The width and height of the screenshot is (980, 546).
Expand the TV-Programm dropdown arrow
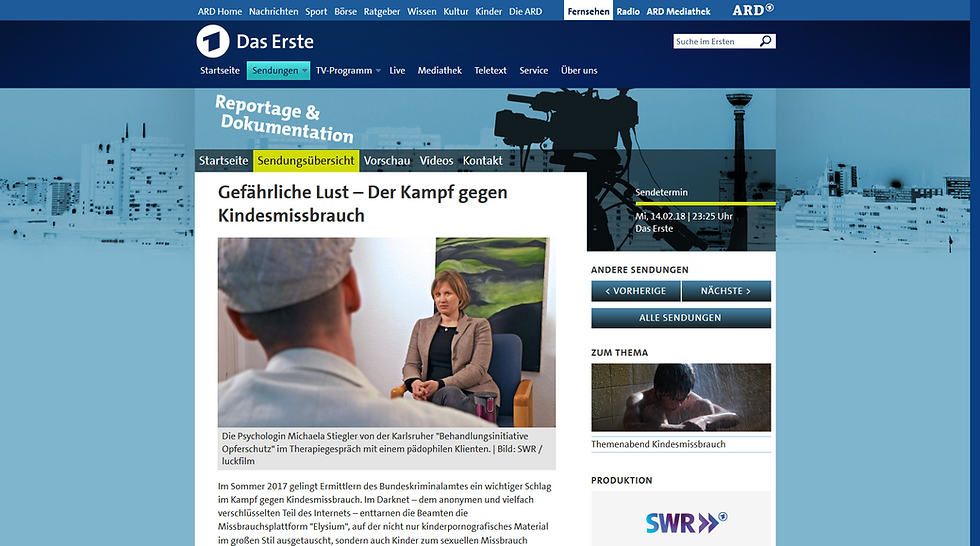[x=378, y=71]
